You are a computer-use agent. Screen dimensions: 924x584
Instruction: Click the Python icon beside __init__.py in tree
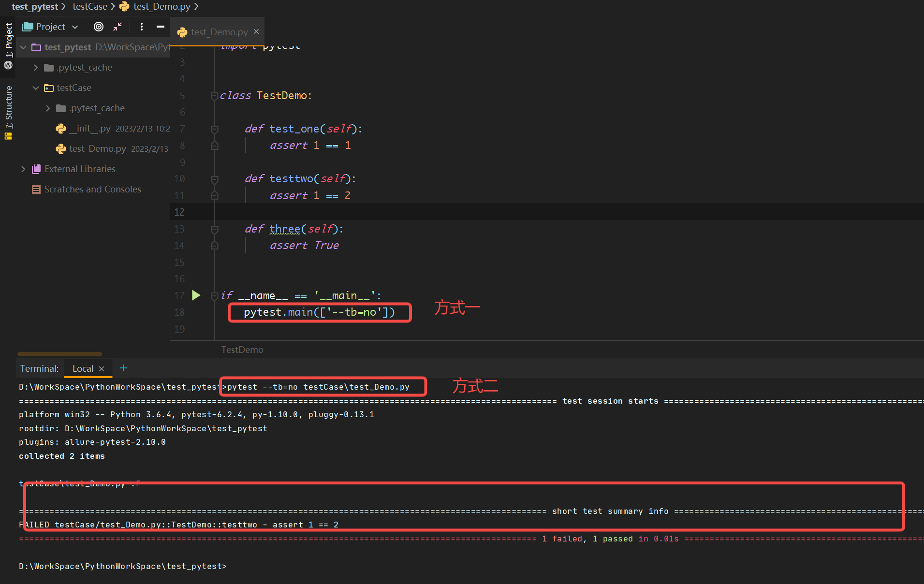click(61, 128)
